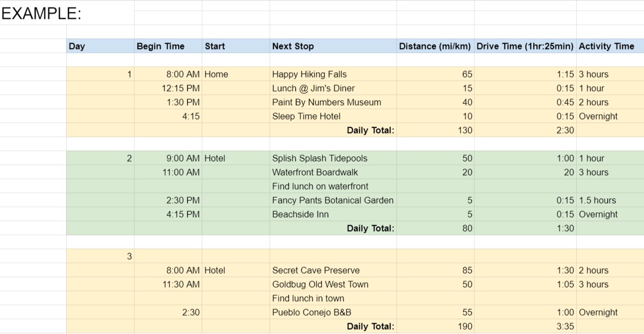This screenshot has width=644, height=334.
Task: Click the "Paint By Numbers Museum" cell
Action: (x=332, y=102)
